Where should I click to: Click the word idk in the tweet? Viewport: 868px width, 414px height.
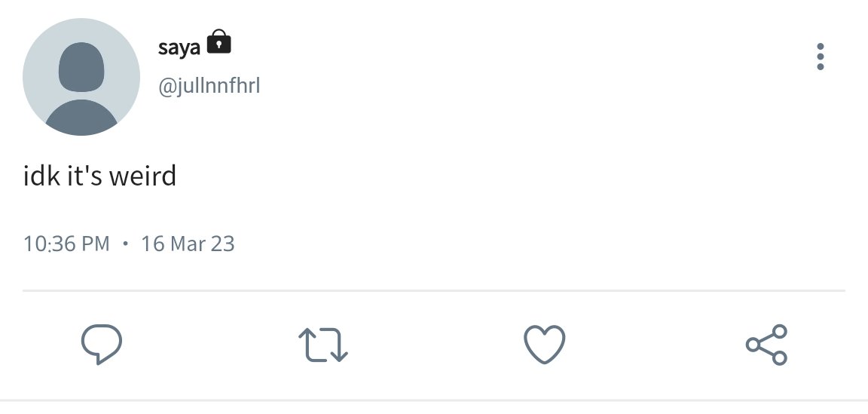pos(41,176)
